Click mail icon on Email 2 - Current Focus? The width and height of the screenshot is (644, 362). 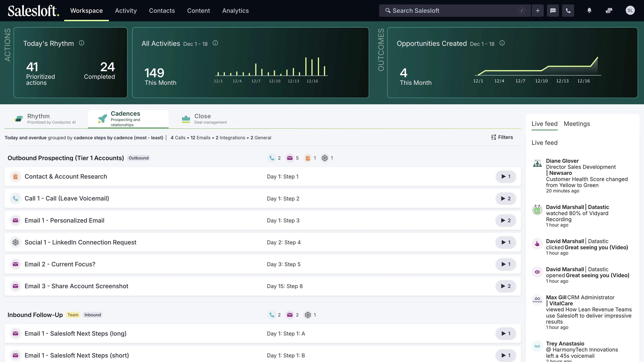coord(16,264)
